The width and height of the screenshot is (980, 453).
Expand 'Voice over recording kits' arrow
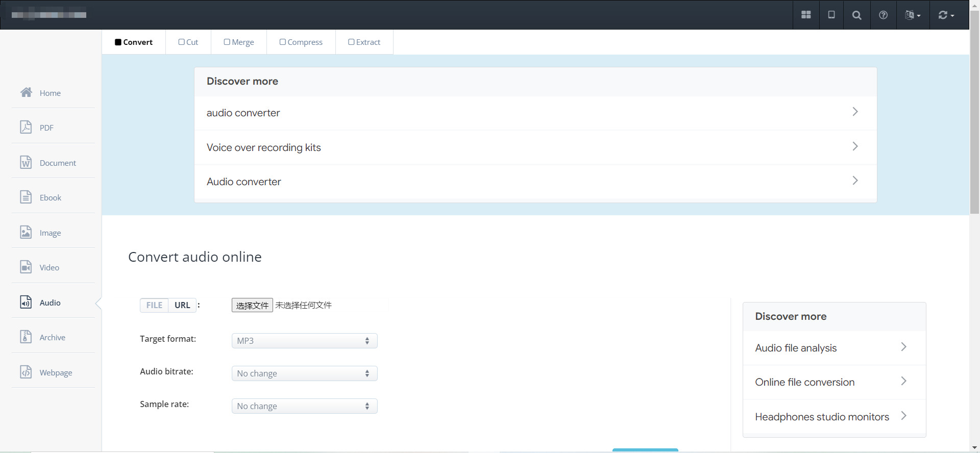click(855, 146)
